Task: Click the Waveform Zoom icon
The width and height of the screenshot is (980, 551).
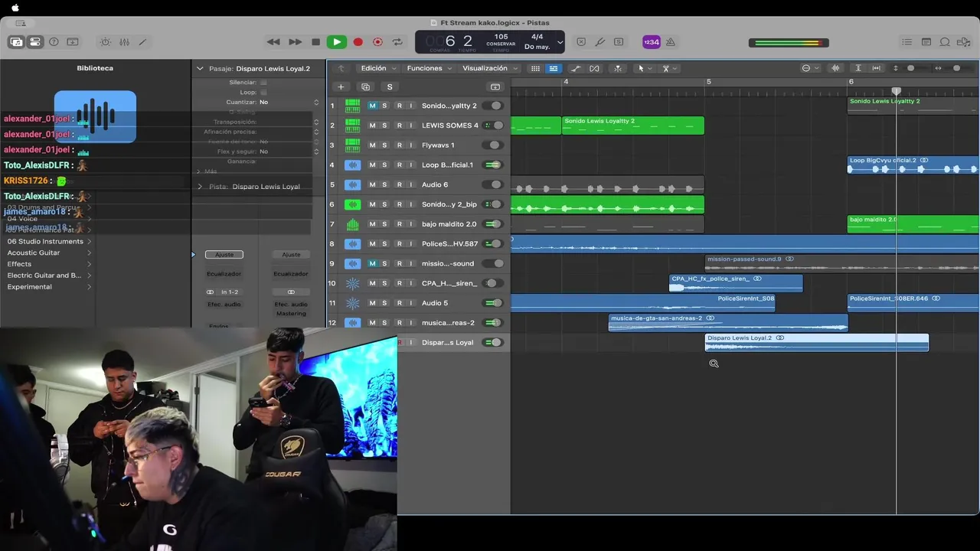Action: tap(835, 68)
